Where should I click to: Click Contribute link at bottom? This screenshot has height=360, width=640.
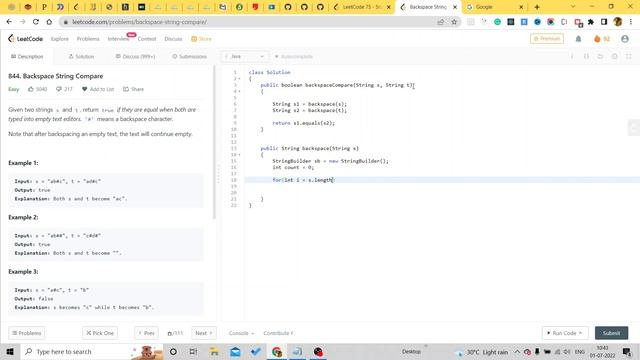[278, 333]
